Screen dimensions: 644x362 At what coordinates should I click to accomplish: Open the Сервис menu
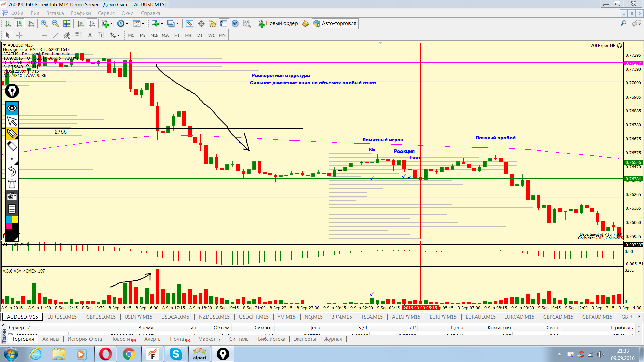click(106, 13)
